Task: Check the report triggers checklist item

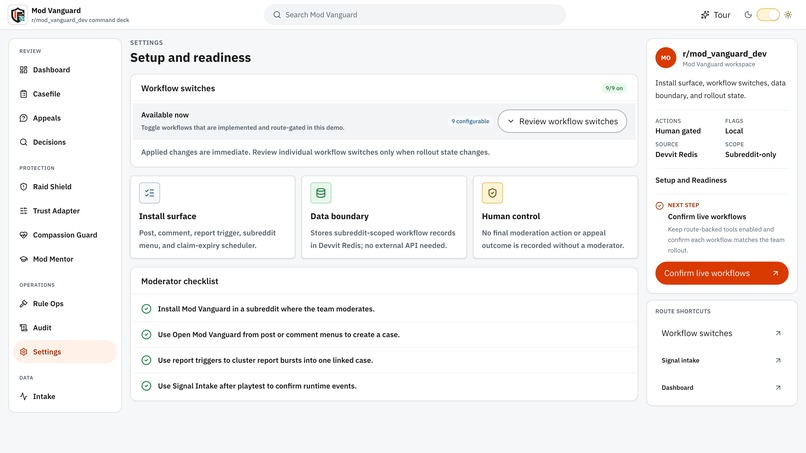Action: click(x=384, y=360)
